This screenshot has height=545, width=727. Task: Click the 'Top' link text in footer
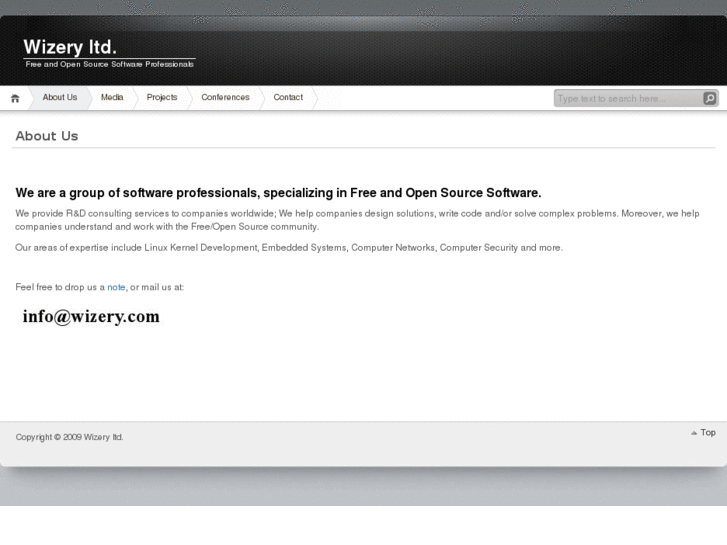pyautogui.click(x=708, y=433)
